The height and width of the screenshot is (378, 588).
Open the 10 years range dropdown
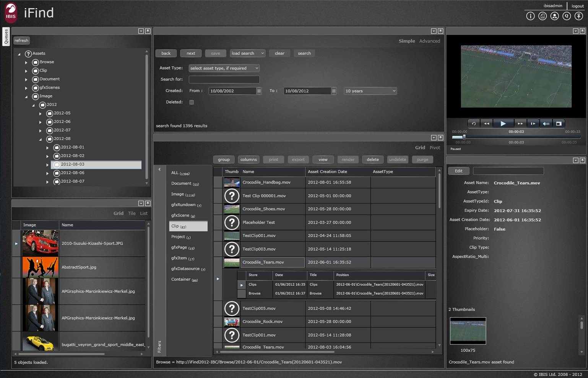point(370,91)
